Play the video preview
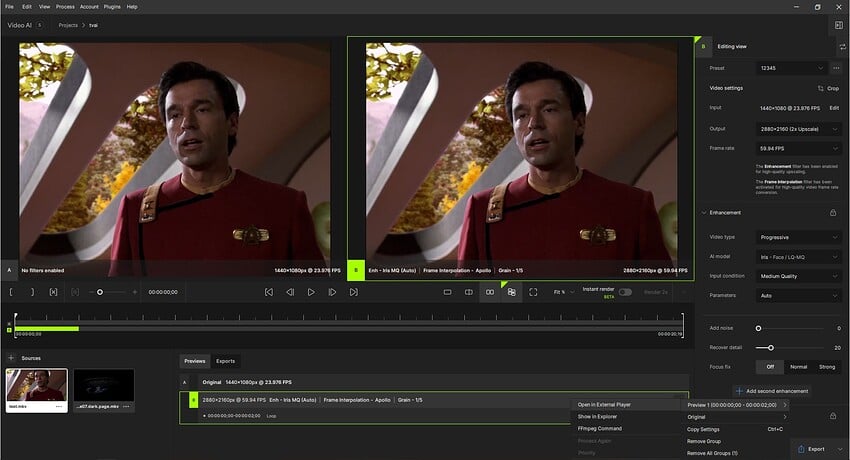Image resolution: width=850 pixels, height=460 pixels. click(311, 292)
